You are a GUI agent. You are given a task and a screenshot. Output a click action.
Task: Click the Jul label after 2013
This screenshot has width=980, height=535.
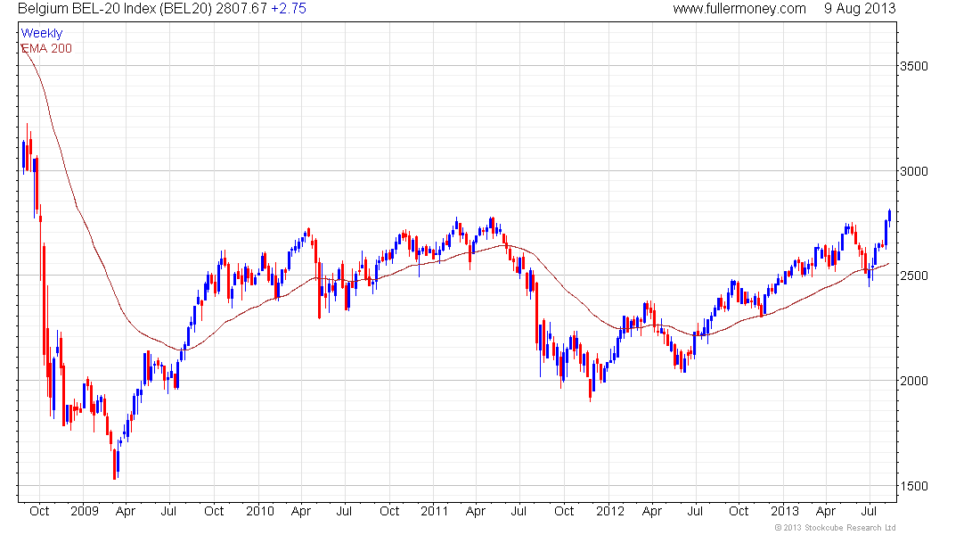pyautogui.click(x=870, y=511)
